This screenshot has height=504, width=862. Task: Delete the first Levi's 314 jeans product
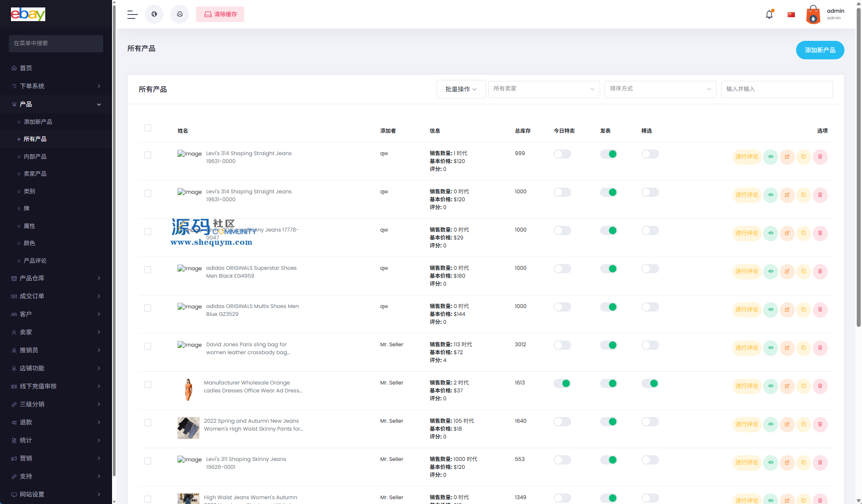point(820,157)
